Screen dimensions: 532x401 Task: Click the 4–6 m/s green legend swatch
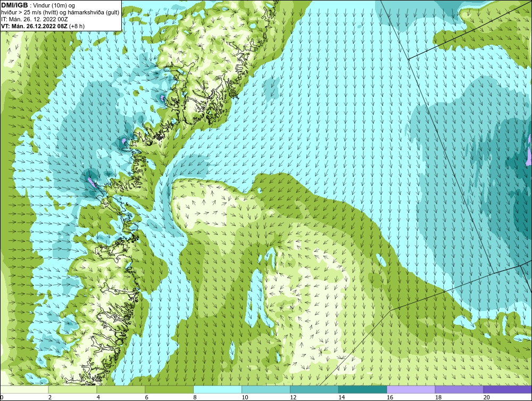tap(121, 389)
